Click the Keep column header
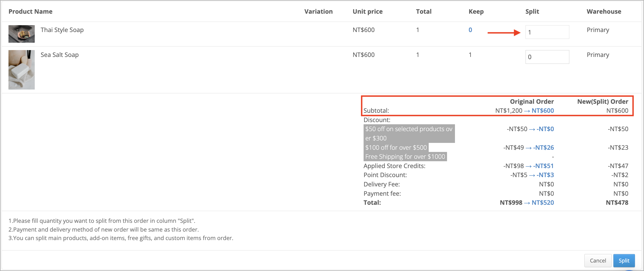Screen dimensions: 644x271 [x=476, y=11]
